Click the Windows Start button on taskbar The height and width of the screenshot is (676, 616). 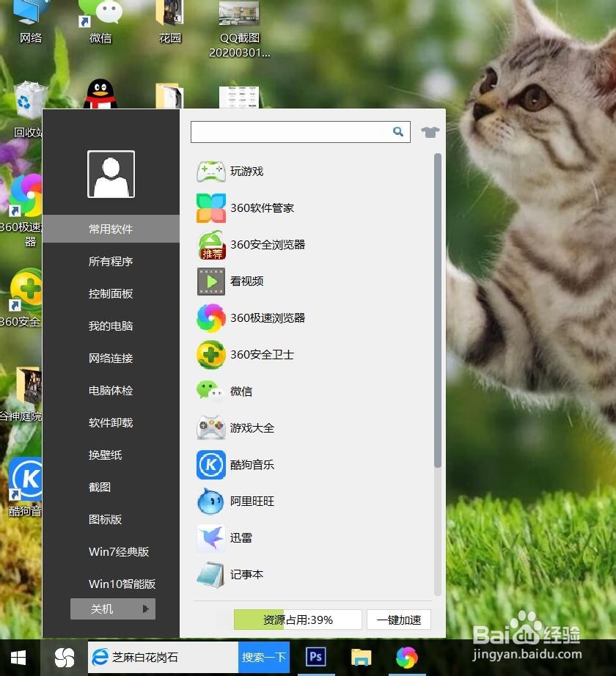[x=18, y=658]
